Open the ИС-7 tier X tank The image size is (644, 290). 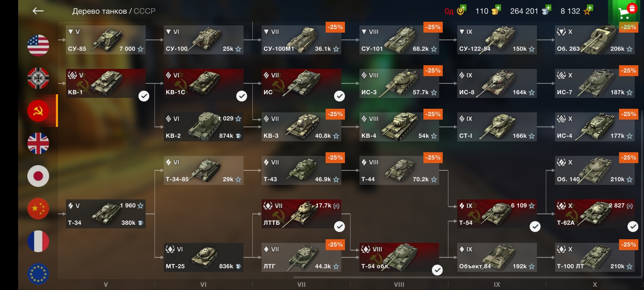(595, 83)
